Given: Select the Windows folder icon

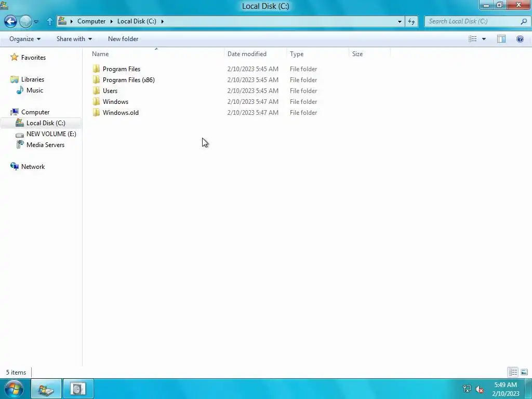Looking at the screenshot, I should coord(96,101).
